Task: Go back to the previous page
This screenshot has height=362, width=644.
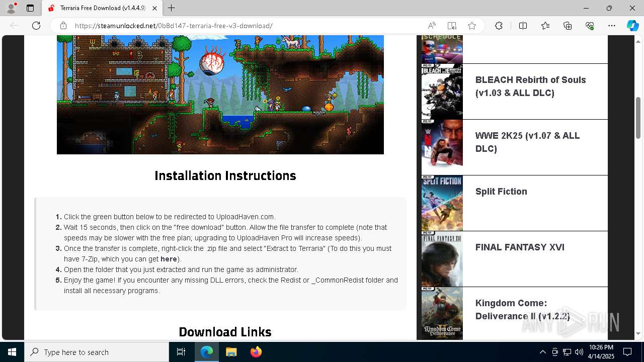Action: point(15,26)
